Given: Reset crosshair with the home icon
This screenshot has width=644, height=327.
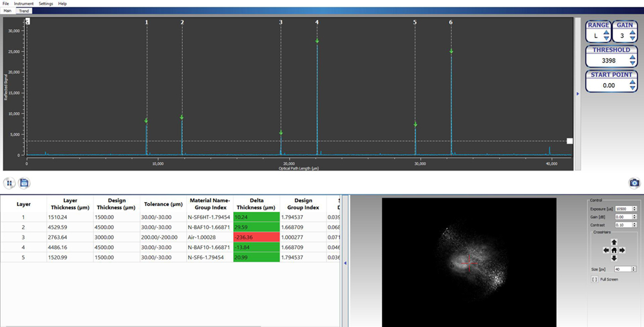Looking at the screenshot, I should coord(614,250).
